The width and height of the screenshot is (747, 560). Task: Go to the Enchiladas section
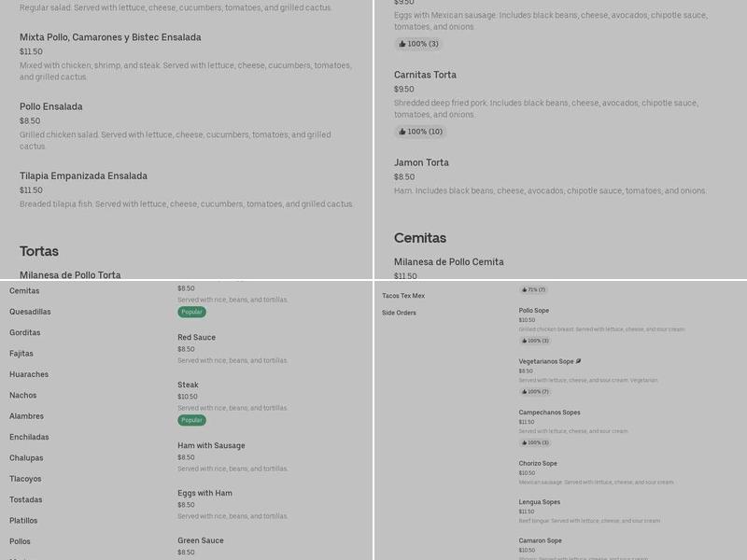point(29,437)
